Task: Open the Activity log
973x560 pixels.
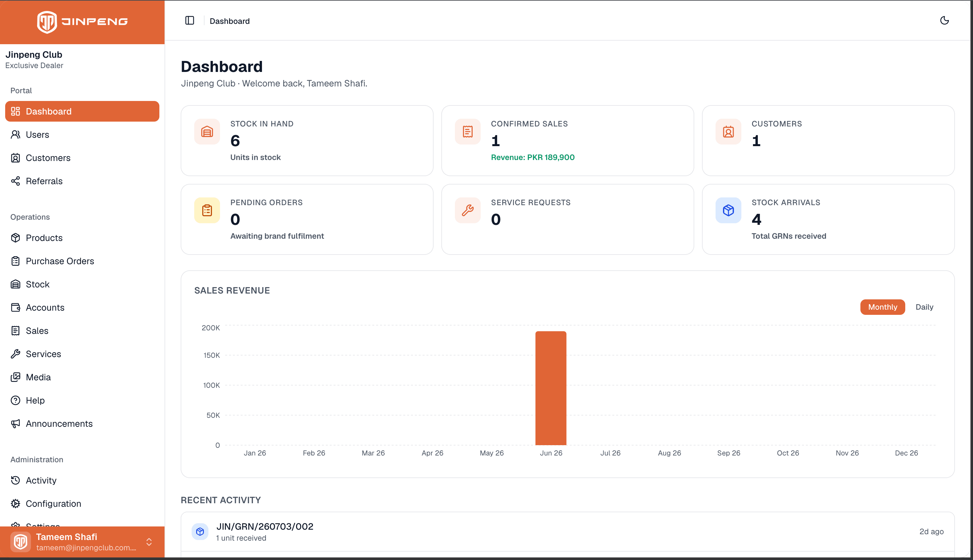Action: 82,480
